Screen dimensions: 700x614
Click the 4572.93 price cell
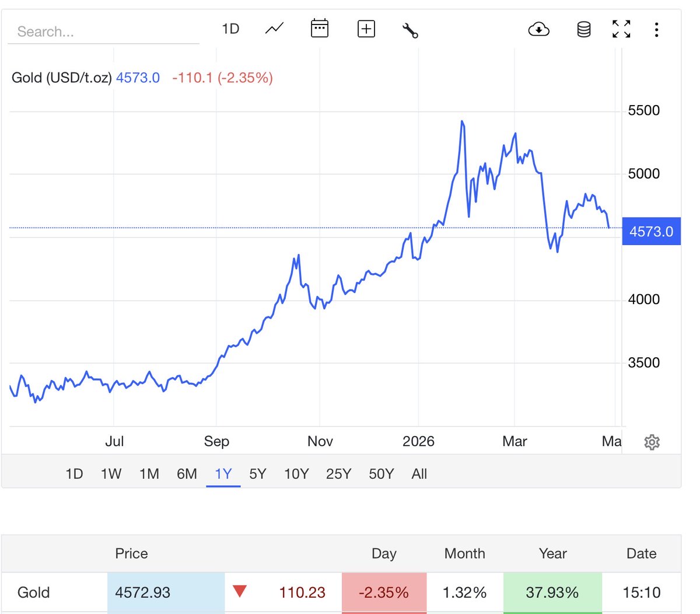(166, 592)
